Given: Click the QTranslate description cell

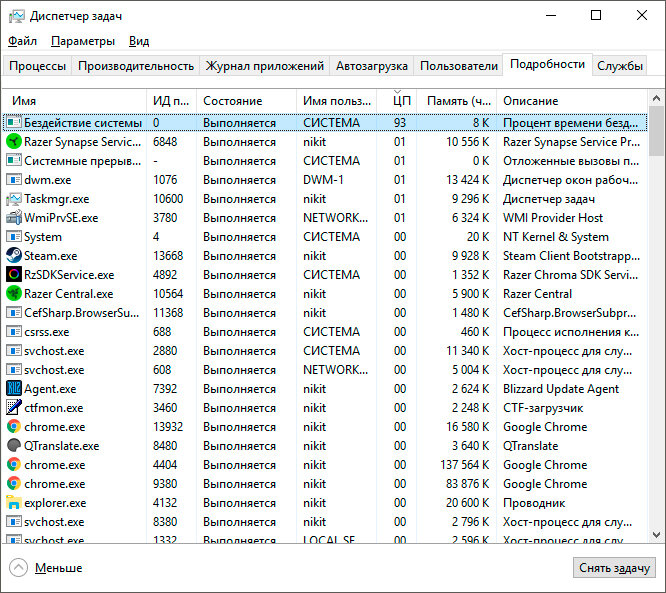Looking at the screenshot, I should [531, 446].
